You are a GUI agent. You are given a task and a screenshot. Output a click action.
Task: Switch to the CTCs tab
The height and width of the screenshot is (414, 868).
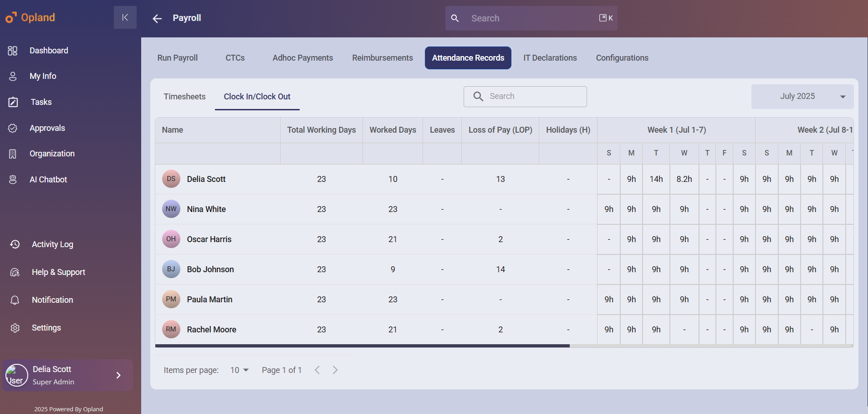[x=235, y=58]
